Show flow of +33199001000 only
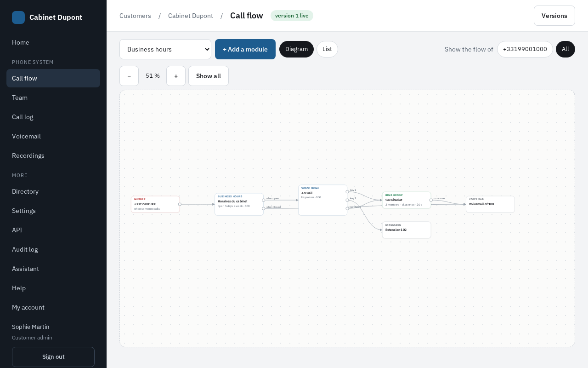The height and width of the screenshot is (368, 588). (x=525, y=49)
